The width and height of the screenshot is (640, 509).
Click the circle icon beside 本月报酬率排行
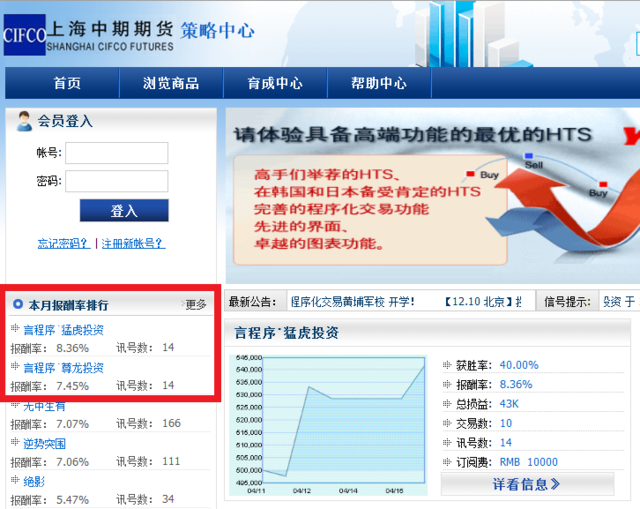tap(18, 304)
